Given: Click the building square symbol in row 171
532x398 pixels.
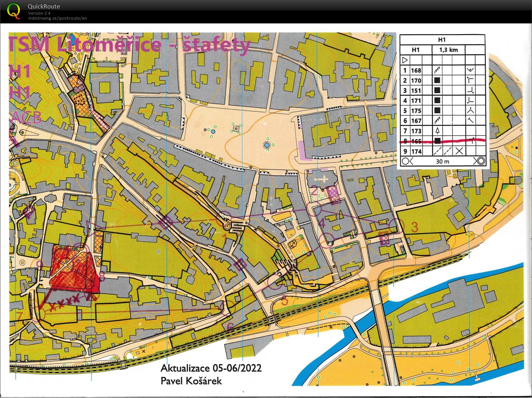Looking at the screenshot, I should [x=437, y=101].
